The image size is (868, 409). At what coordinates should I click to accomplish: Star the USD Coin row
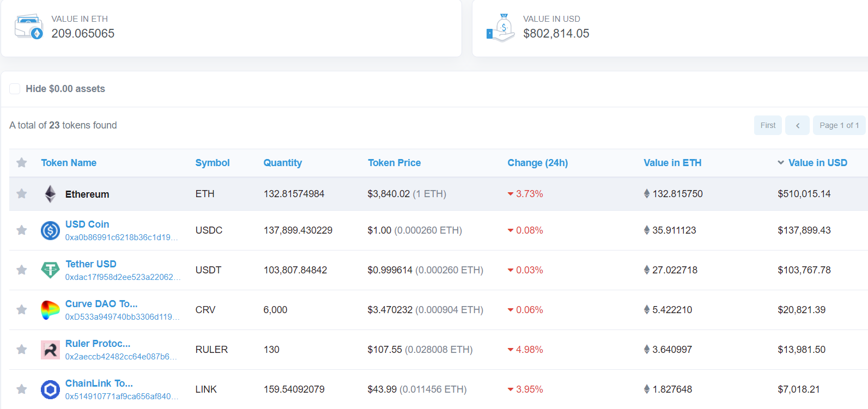pyautogui.click(x=22, y=230)
